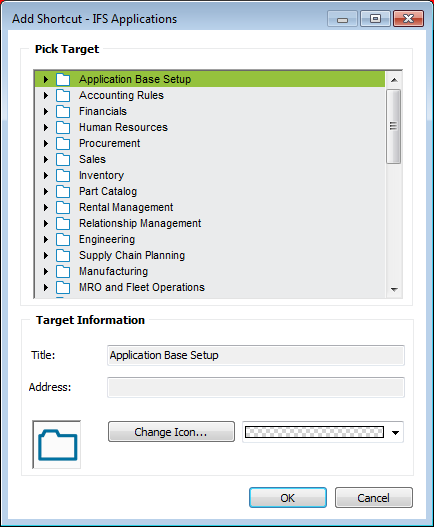
Task: Confirm with the OK button
Action: 288,498
